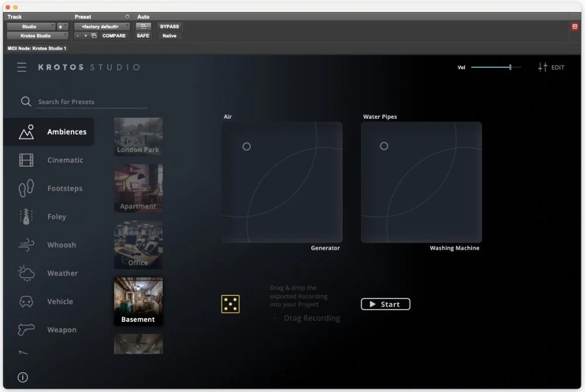Screen dimensions: 585x392
Task: Choose the Apartment preset thumbnail
Action: pyautogui.click(x=138, y=188)
